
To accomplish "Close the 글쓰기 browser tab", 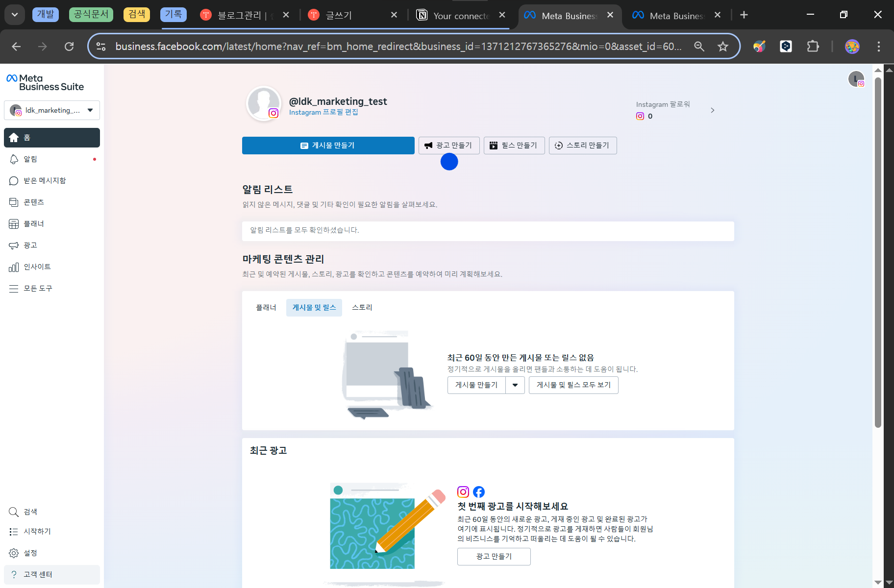I will pyautogui.click(x=394, y=15).
